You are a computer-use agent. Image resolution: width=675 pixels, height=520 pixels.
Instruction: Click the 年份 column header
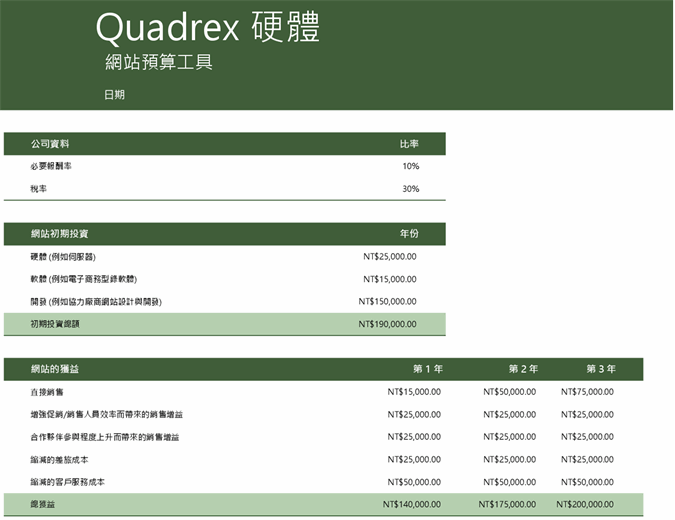409,234
